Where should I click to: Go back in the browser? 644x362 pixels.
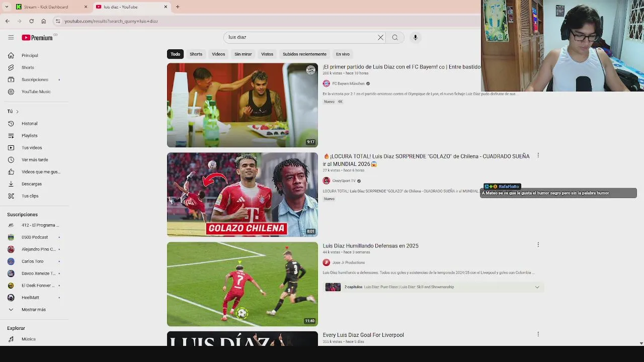coord(7,21)
